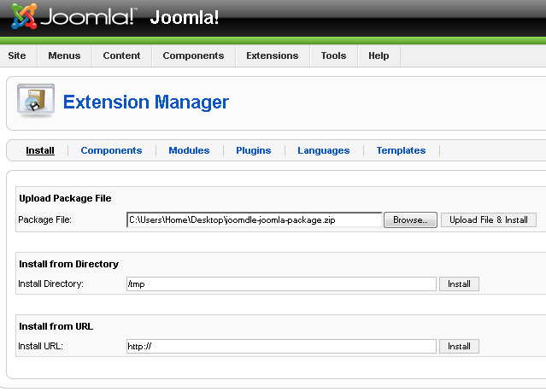
Task: Select the Install tab
Action: tap(40, 150)
